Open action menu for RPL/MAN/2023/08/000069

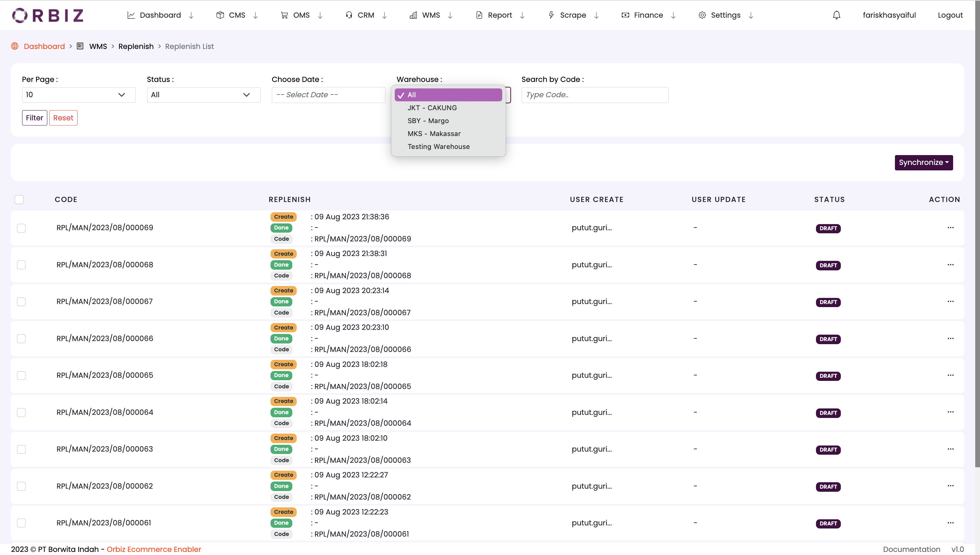point(950,228)
